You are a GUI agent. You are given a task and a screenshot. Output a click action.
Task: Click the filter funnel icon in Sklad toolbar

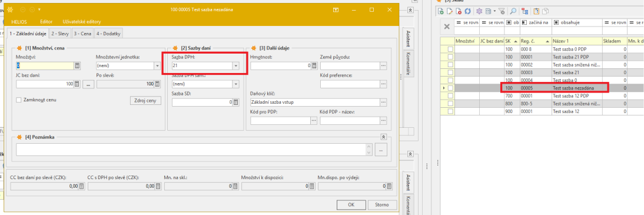(x=502, y=12)
